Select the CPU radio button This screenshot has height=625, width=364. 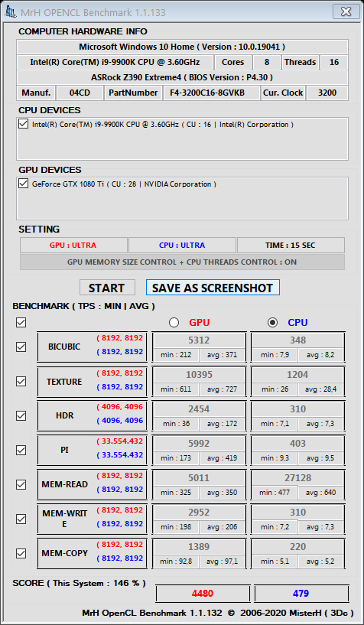click(x=272, y=323)
